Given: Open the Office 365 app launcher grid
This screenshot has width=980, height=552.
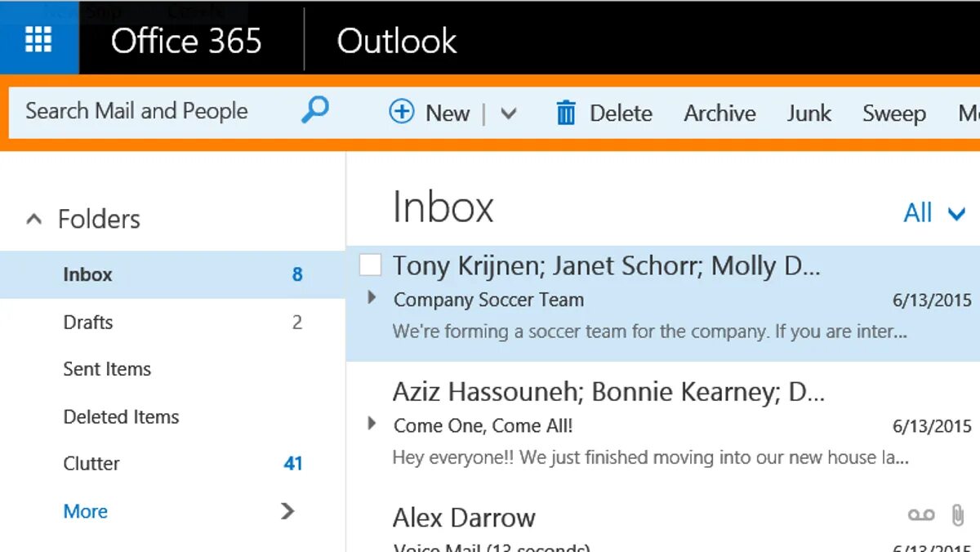Looking at the screenshot, I should [38, 38].
